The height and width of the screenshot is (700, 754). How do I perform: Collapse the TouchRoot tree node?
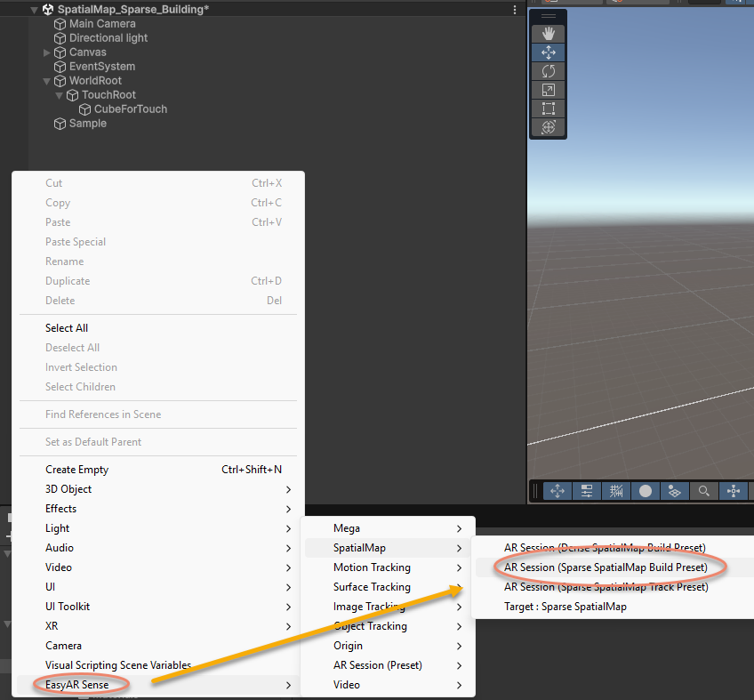(x=60, y=95)
